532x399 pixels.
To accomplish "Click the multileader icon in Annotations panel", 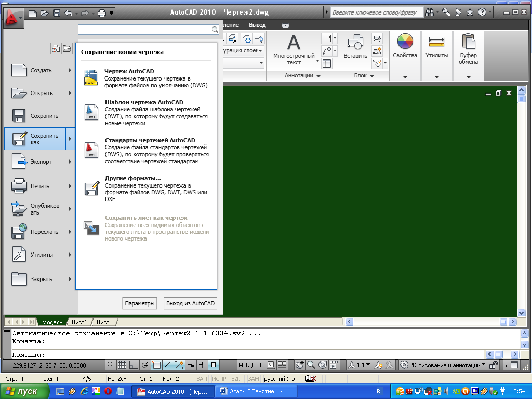I will pos(327,51).
